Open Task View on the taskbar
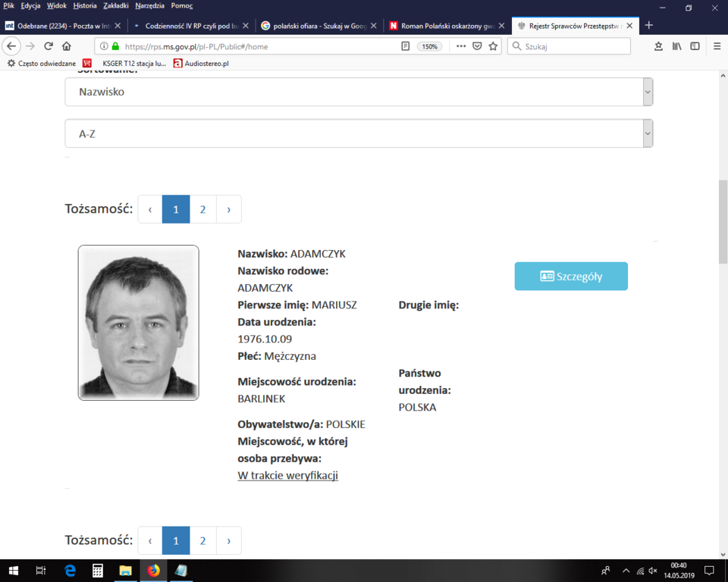The height and width of the screenshot is (582, 728). click(41, 571)
